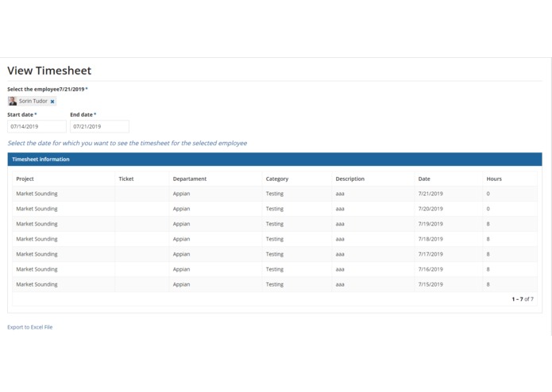Click Market Sounding in the 7/15/2019 row

click(x=37, y=284)
